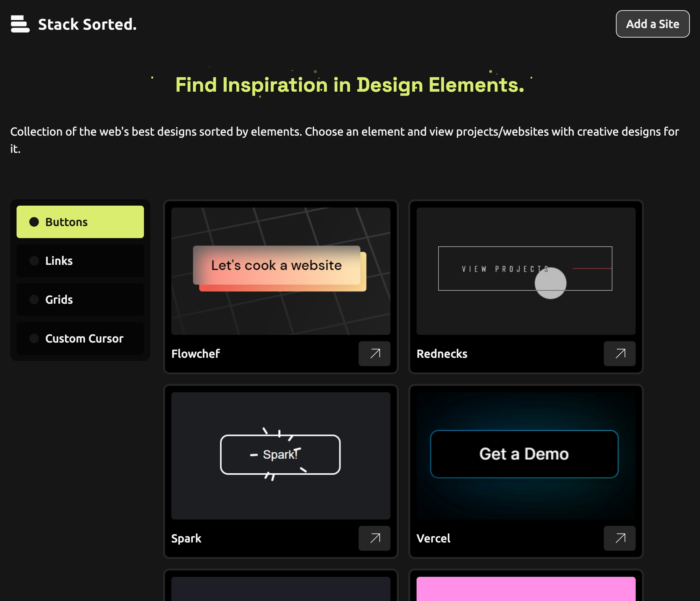Screen dimensions: 700x601
Task: Click the Rednecks card title
Action: point(442,354)
